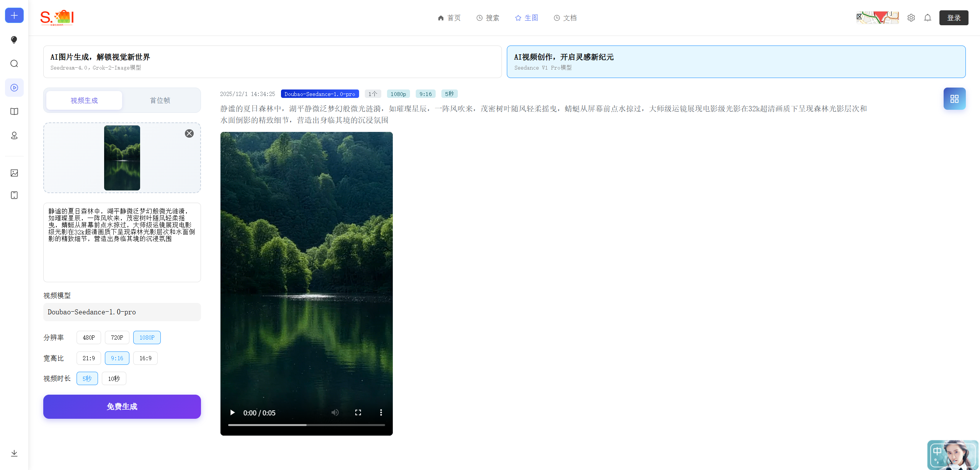Click the 免费生成 button
Viewport: 980px width, 470px height.
point(122,407)
